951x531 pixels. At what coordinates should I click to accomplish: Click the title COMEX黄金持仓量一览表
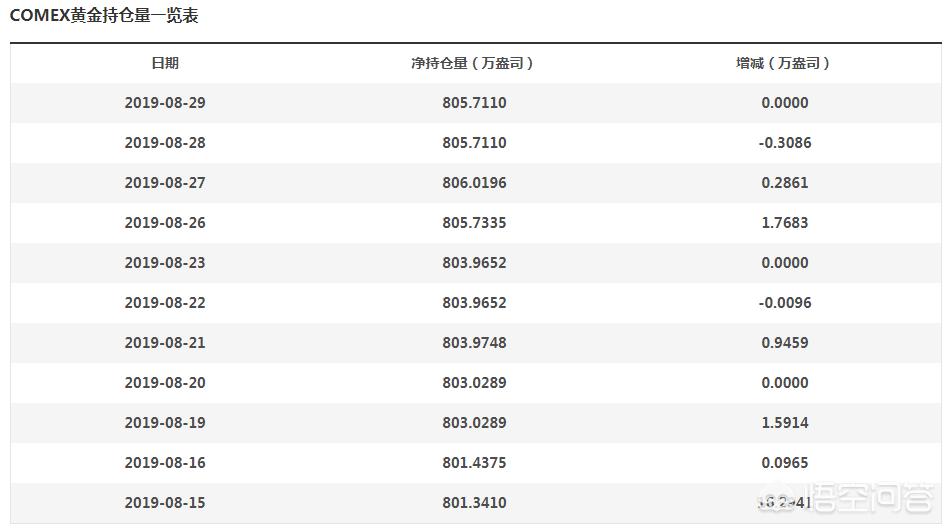[104, 15]
